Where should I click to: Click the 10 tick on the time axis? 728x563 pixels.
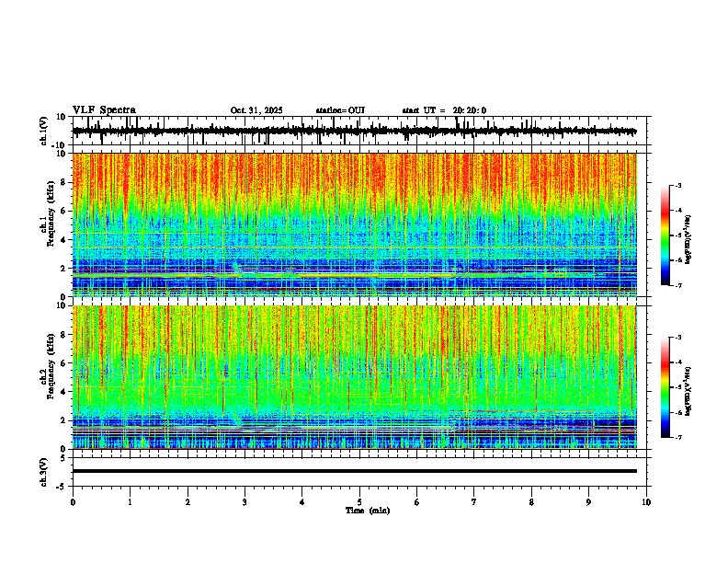tap(646, 502)
